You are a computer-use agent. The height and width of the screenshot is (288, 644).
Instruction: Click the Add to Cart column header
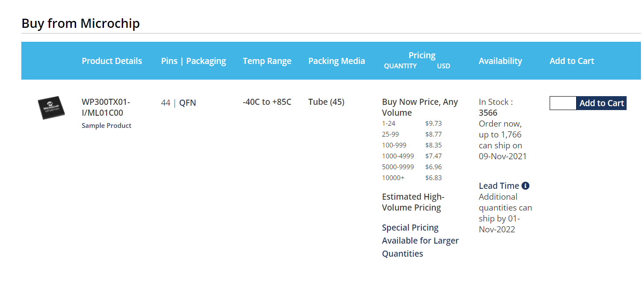tap(571, 61)
